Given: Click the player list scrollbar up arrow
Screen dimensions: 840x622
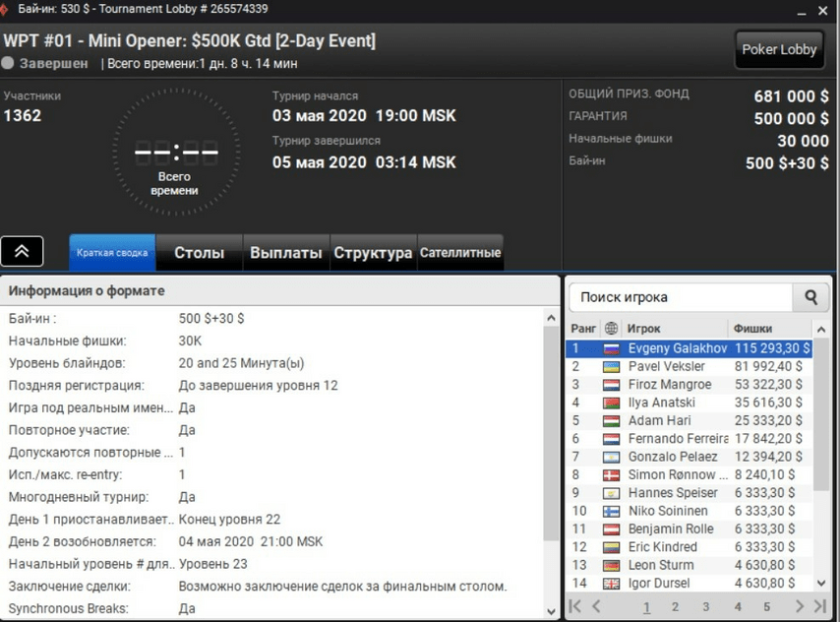Looking at the screenshot, I should pyautogui.click(x=821, y=328).
